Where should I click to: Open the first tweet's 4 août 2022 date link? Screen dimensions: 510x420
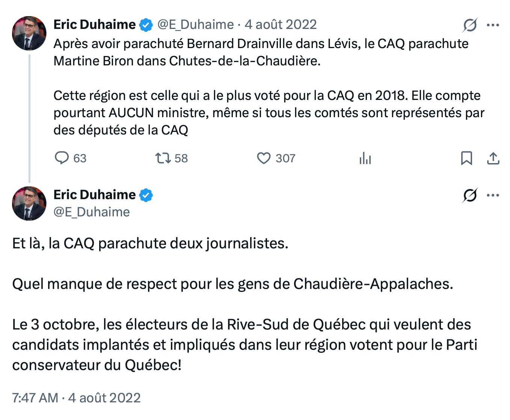281,25
